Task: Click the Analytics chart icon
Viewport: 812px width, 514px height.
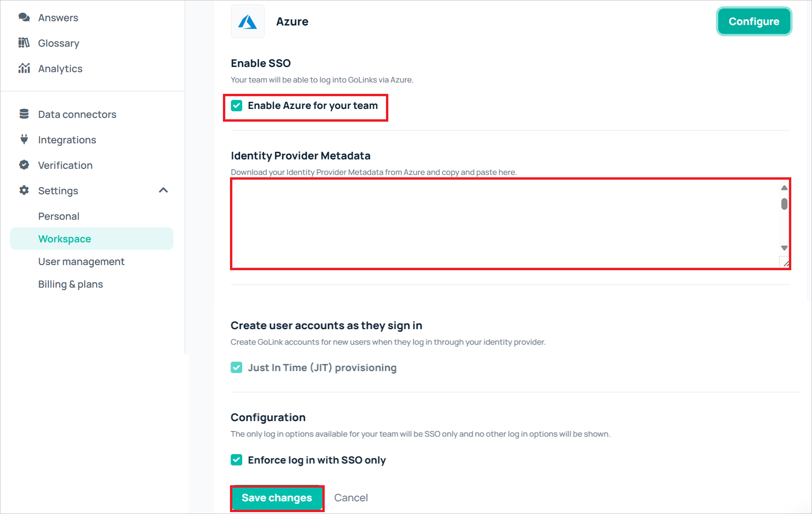Action: click(24, 68)
